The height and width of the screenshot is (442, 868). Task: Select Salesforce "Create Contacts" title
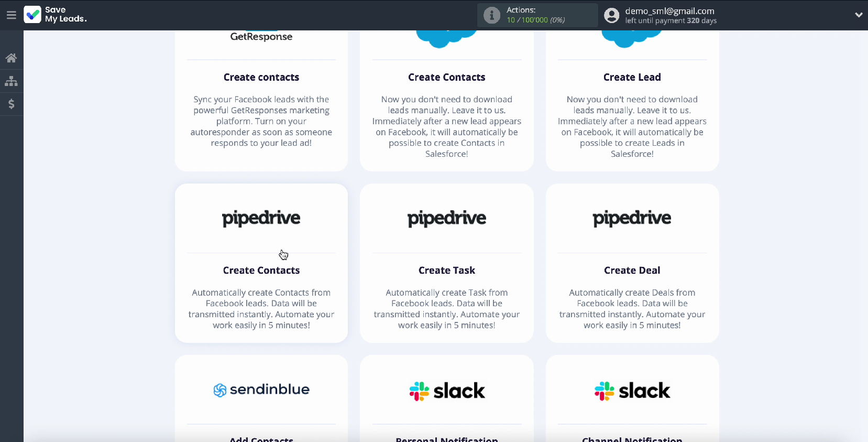point(447,78)
